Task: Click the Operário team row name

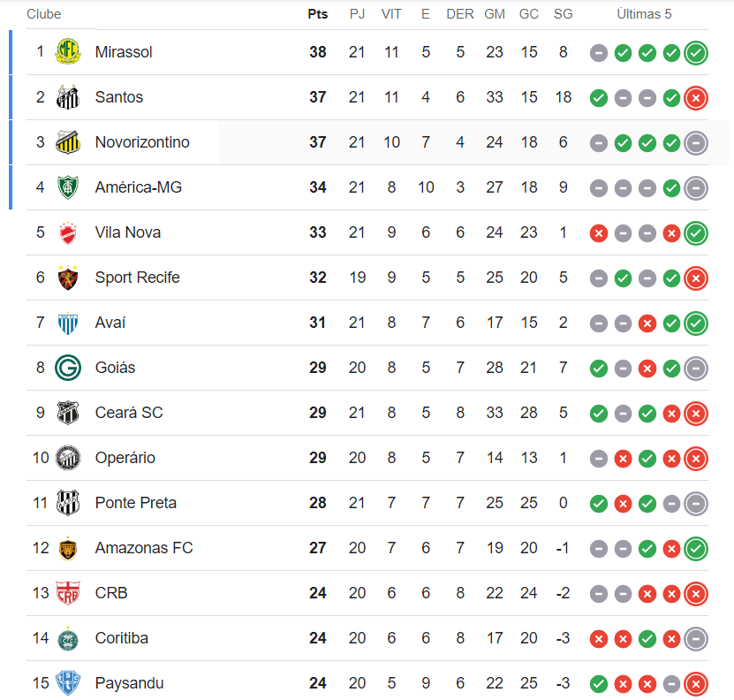Action: point(125,458)
